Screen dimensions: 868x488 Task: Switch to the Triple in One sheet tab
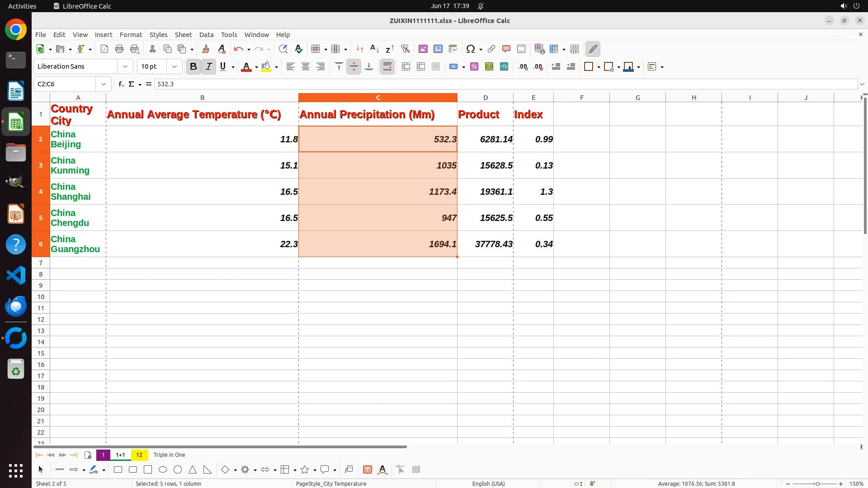click(169, 455)
